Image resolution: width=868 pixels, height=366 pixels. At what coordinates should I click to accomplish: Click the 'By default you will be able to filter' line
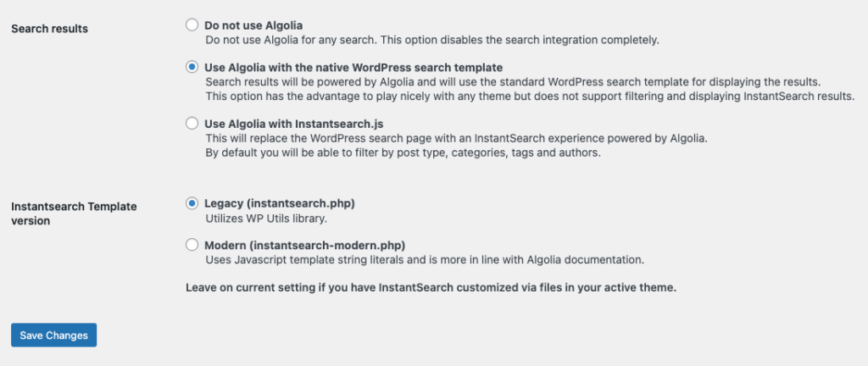click(403, 153)
